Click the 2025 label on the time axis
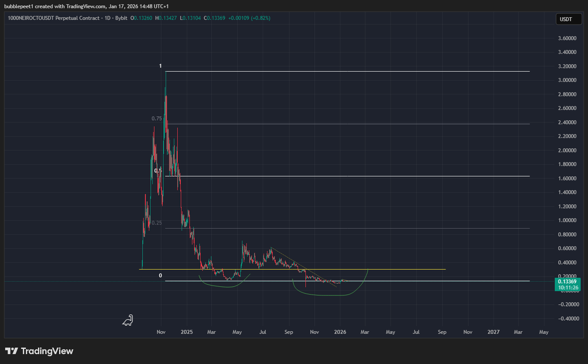Screen dimensions: 588x364 [187, 332]
